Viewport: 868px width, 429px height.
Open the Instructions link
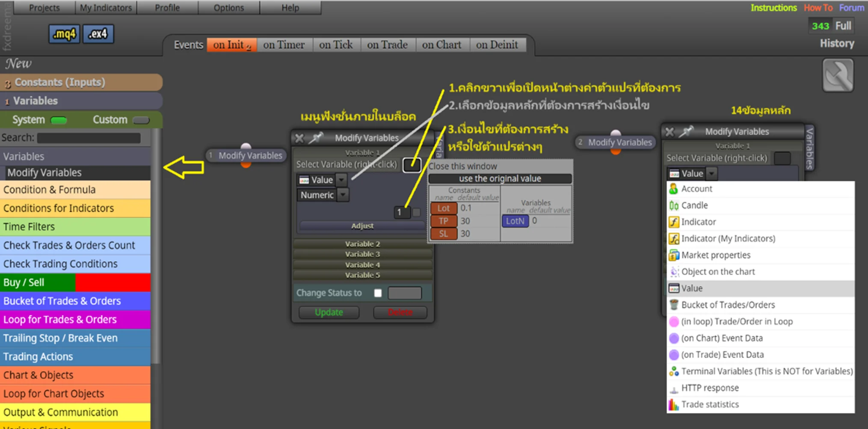tap(773, 8)
